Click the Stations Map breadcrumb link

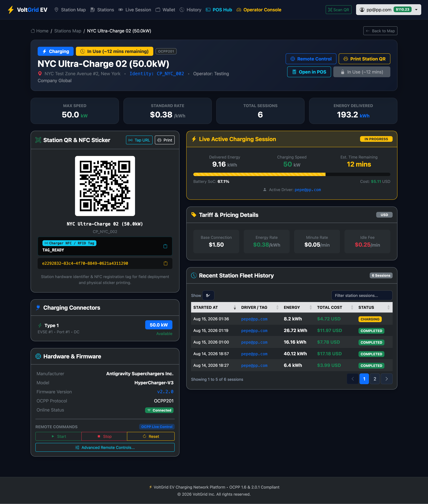[x=68, y=31]
